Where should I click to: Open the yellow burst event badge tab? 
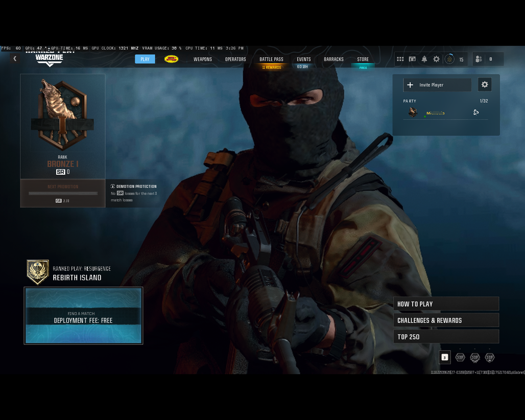pyautogui.click(x=171, y=59)
